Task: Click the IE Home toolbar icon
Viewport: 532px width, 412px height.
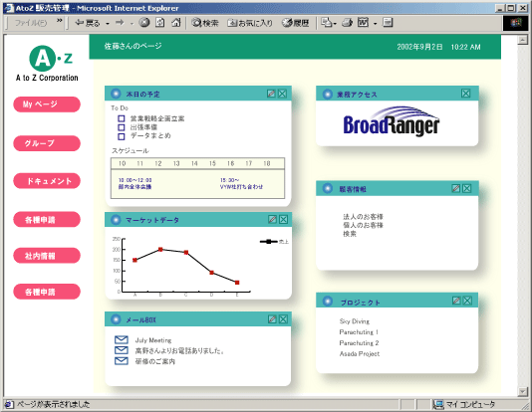Action: click(x=176, y=23)
